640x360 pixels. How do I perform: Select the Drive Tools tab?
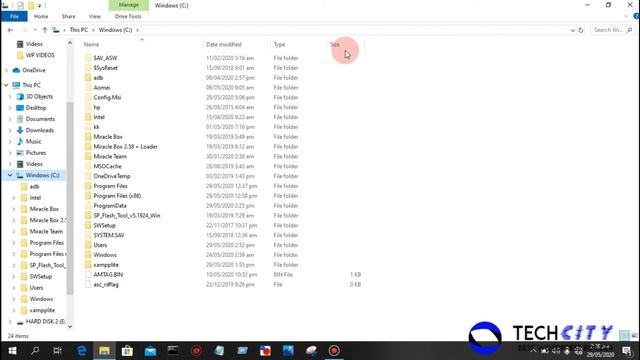tap(128, 16)
